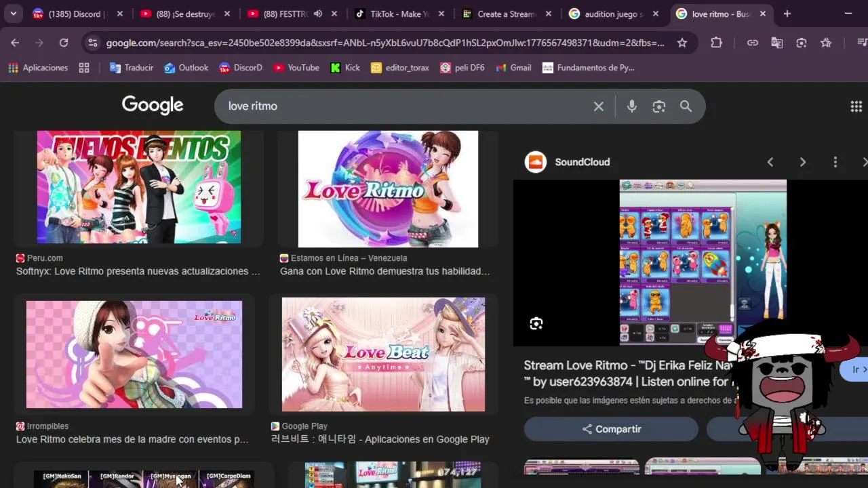Open "Gana con Love Ritmo" result title
The width and height of the screenshot is (868, 488).
384,271
